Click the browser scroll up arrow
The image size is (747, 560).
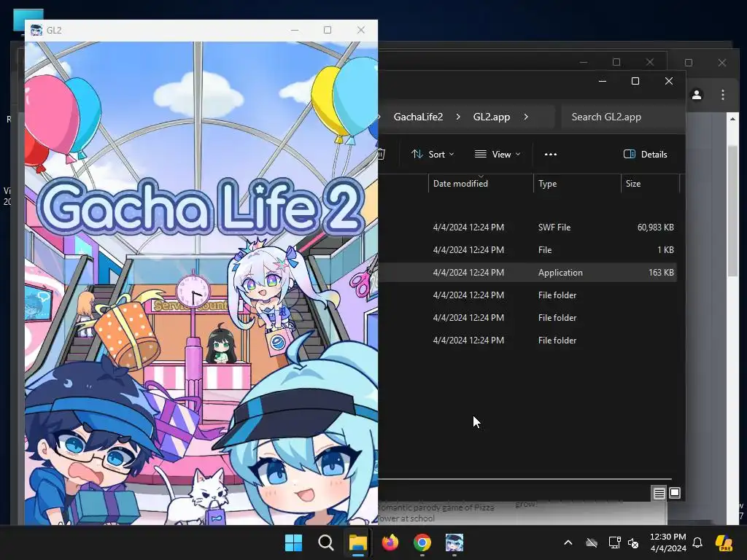[x=732, y=119]
